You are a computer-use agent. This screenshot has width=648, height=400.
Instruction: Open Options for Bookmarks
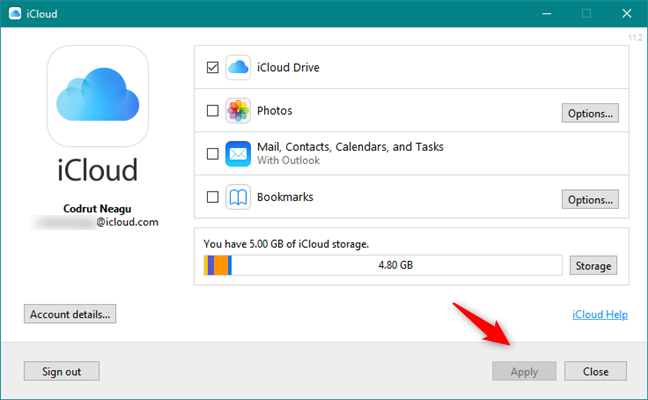[x=590, y=200]
